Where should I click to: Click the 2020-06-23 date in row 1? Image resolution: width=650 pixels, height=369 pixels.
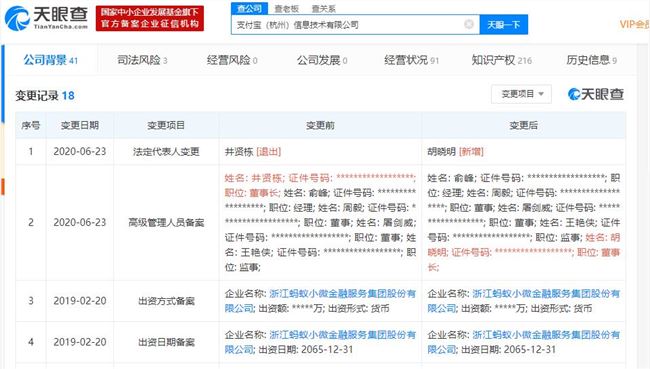click(x=80, y=152)
